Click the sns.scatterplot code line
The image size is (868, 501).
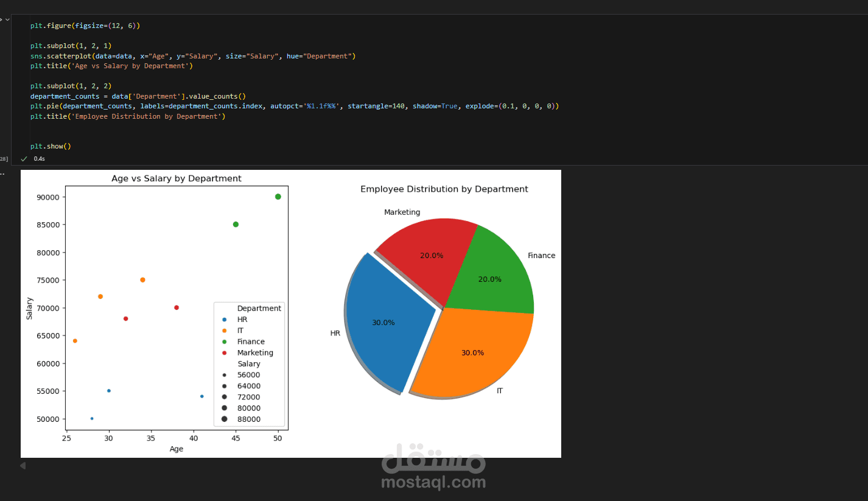tap(193, 56)
